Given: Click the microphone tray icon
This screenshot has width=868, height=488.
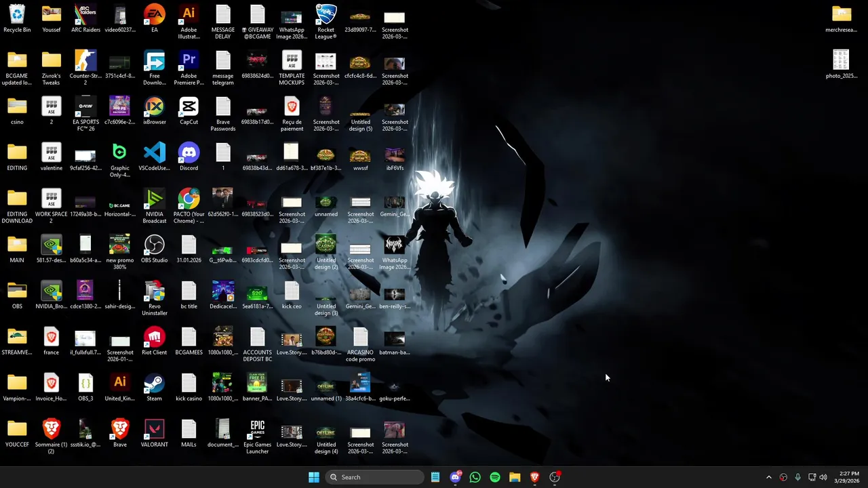Looking at the screenshot, I should [797, 477].
